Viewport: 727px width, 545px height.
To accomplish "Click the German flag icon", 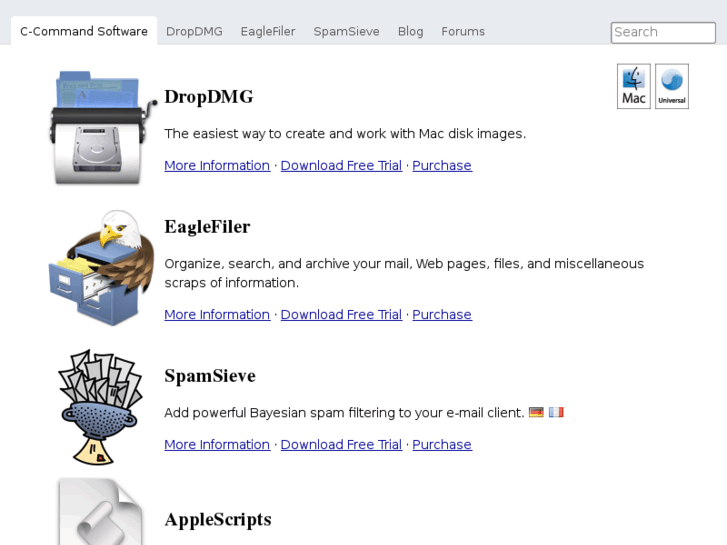I will coord(536,412).
